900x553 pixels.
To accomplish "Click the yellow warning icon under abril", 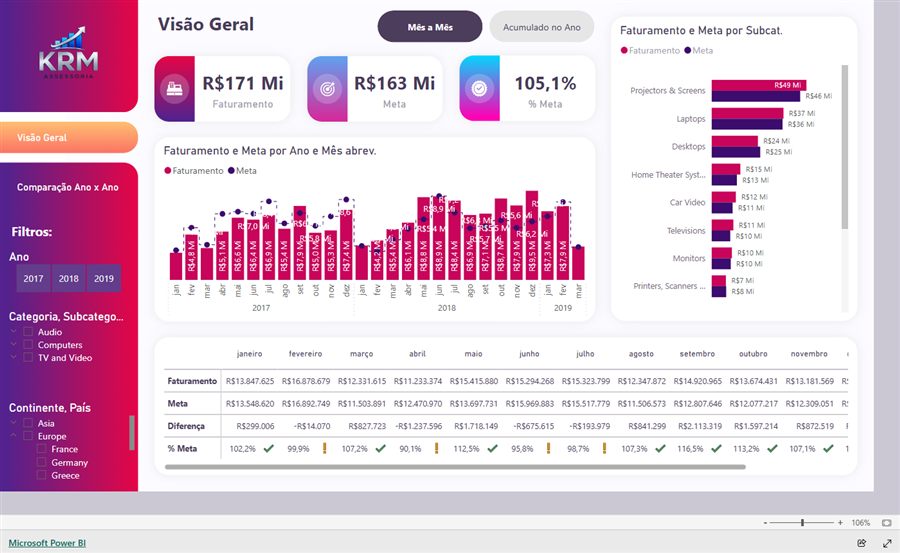I will click(436, 448).
